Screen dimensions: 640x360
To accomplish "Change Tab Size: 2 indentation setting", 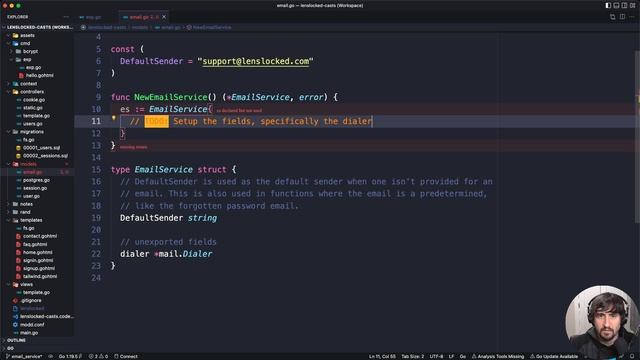I will coord(413,356).
